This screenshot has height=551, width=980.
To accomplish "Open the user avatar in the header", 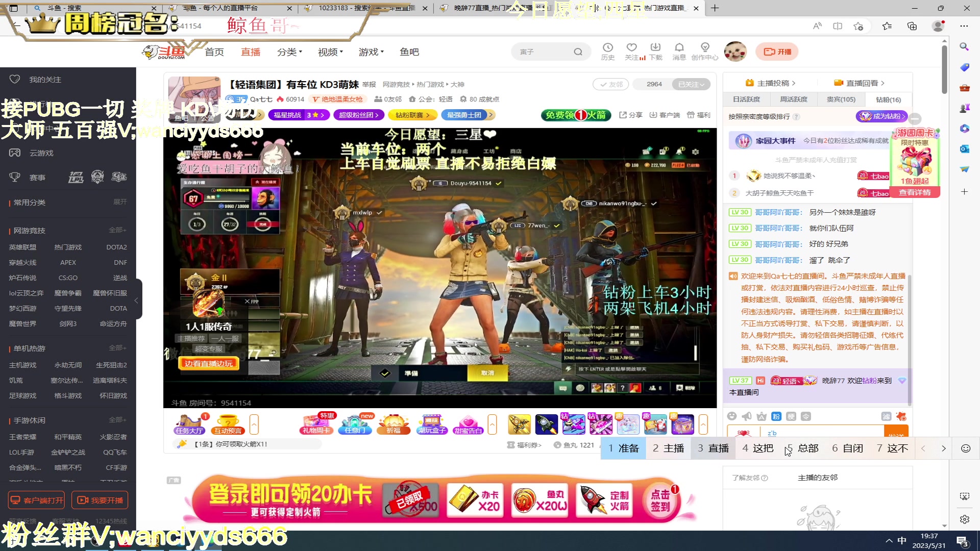I will coord(735,52).
